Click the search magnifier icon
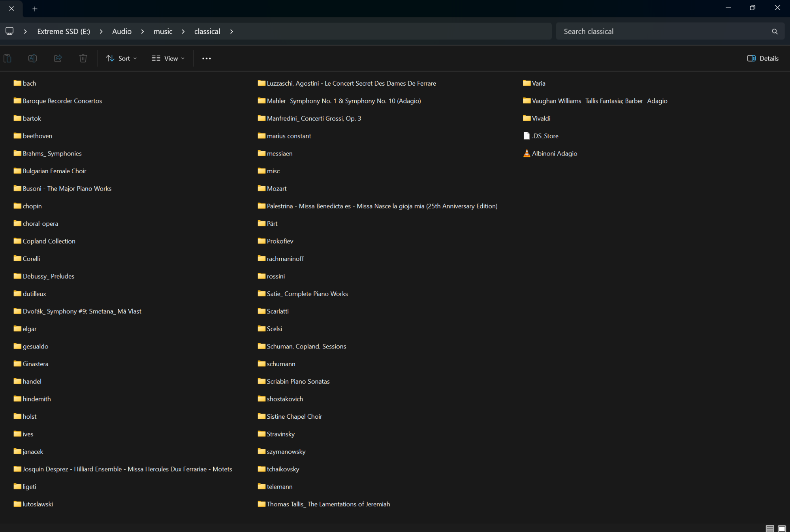The height and width of the screenshot is (532, 790). pyautogui.click(x=775, y=32)
